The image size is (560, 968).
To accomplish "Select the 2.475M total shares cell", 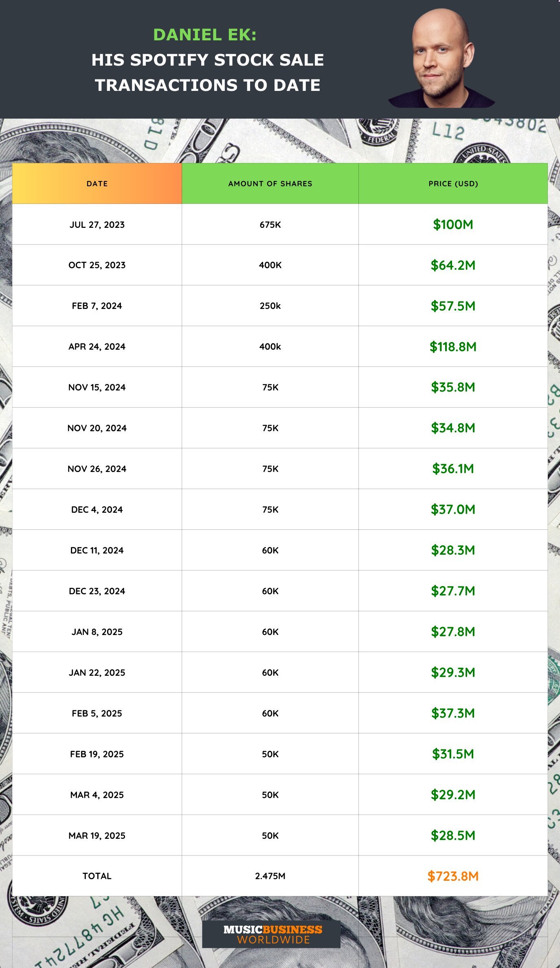I will [270, 876].
